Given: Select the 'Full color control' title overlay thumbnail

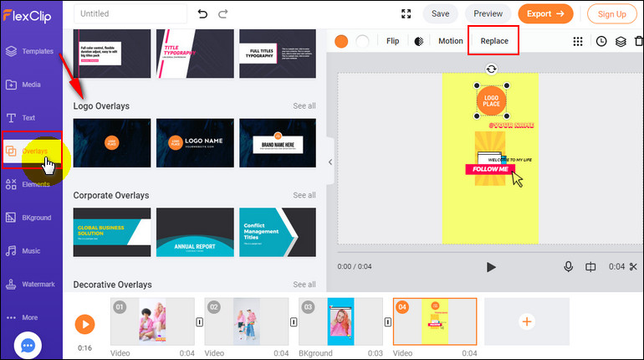Looking at the screenshot, I should [112, 54].
